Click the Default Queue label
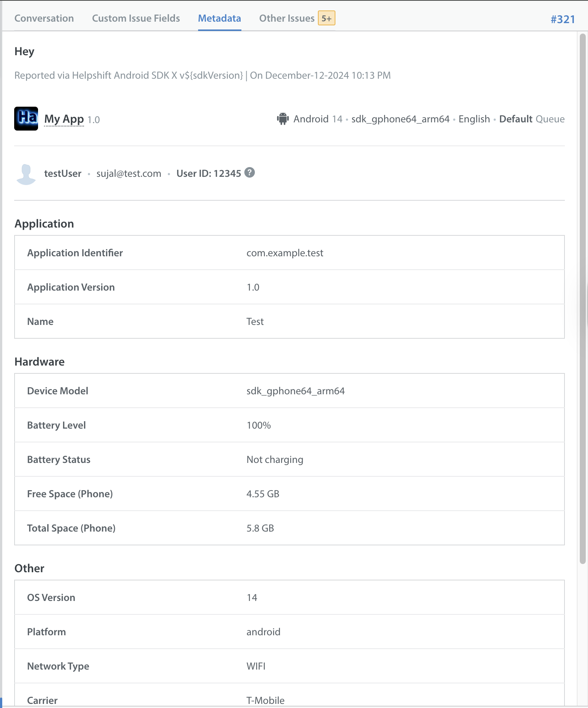 click(x=532, y=119)
